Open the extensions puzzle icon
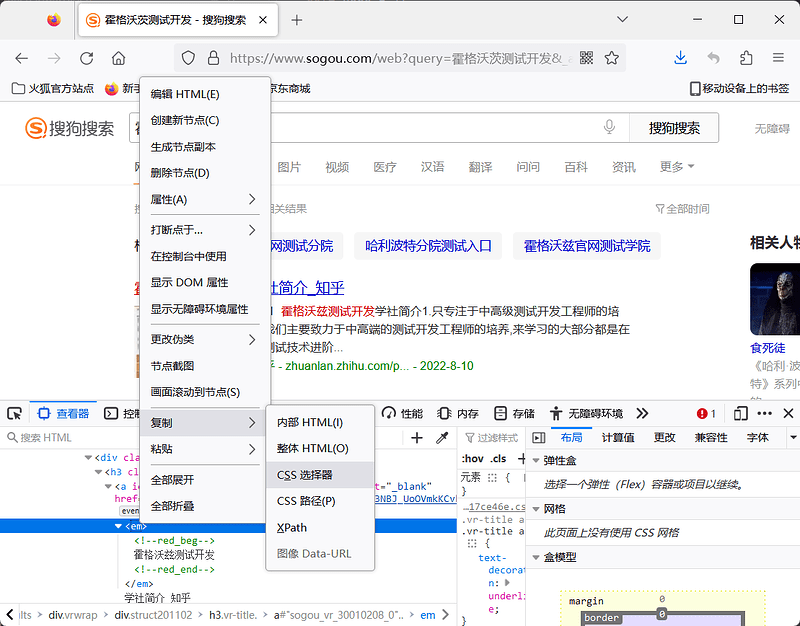This screenshot has height=626, width=800. tap(746, 58)
